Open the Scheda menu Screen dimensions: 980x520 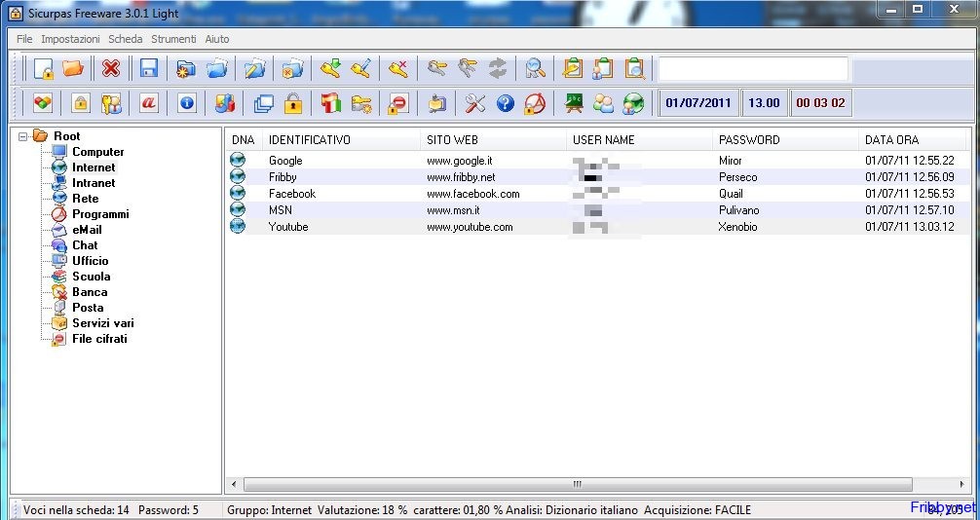point(126,39)
